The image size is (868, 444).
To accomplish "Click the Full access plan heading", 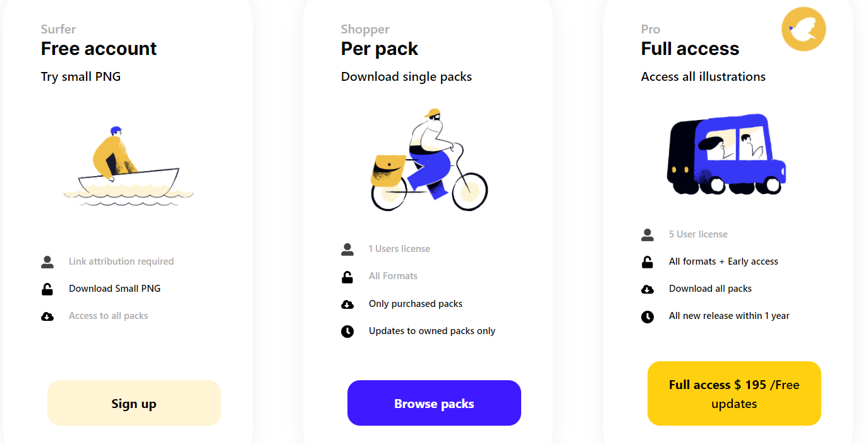I will (690, 49).
